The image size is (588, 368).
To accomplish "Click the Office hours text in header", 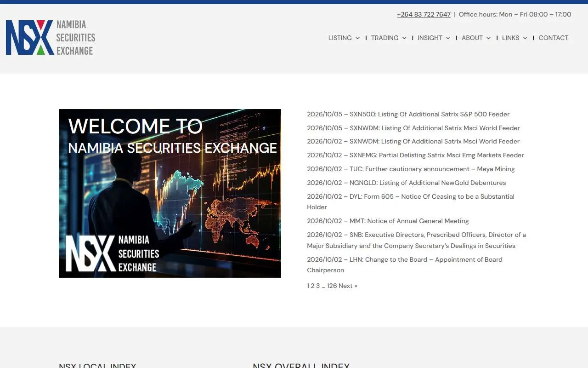I will [515, 14].
